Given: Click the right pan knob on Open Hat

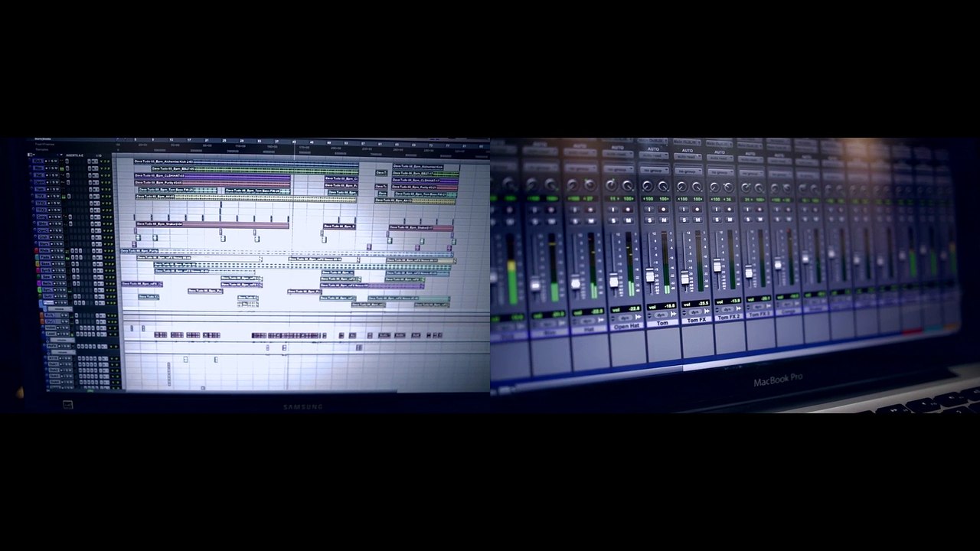Looking at the screenshot, I should [628, 185].
